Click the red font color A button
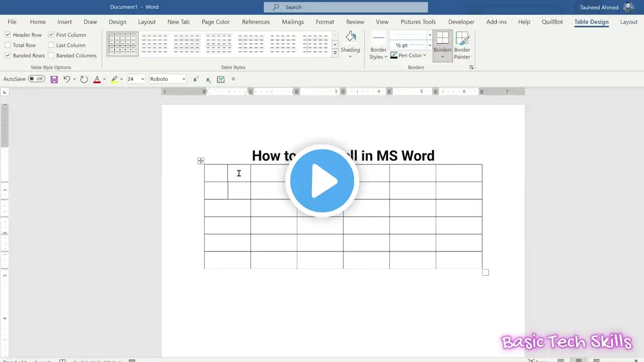Screen dimensions: 644x362 97,79
